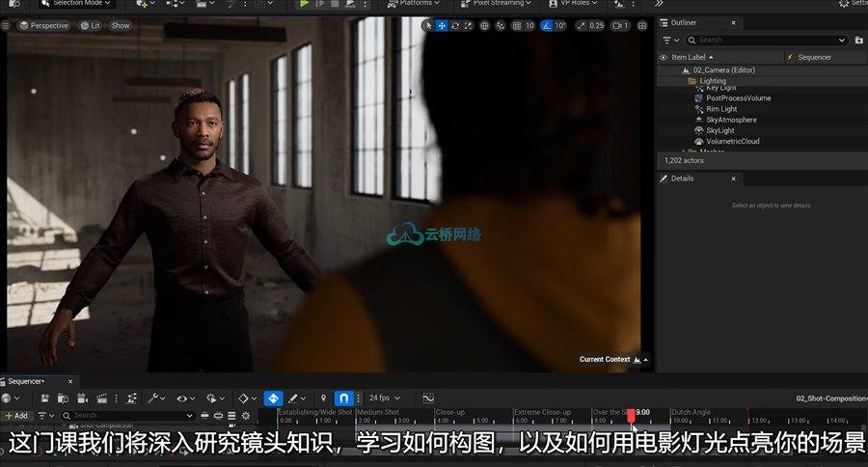Select the Sequencer tab
The height and width of the screenshot is (467, 868).
[x=25, y=381]
